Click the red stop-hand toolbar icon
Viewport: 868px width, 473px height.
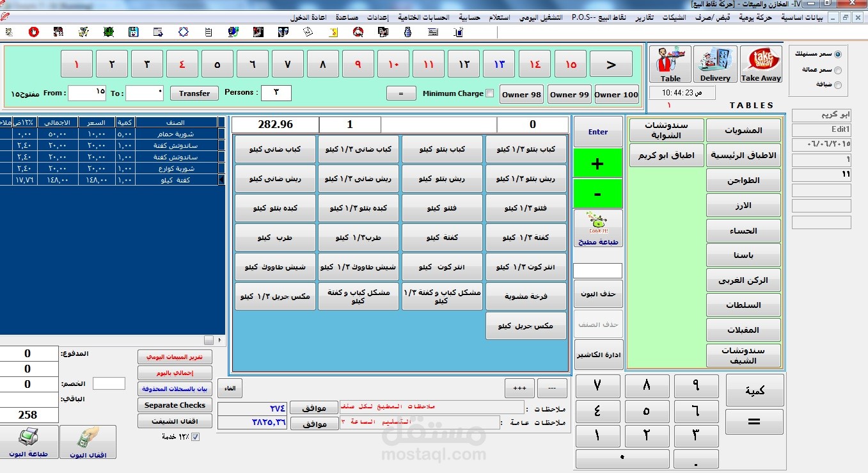33,31
